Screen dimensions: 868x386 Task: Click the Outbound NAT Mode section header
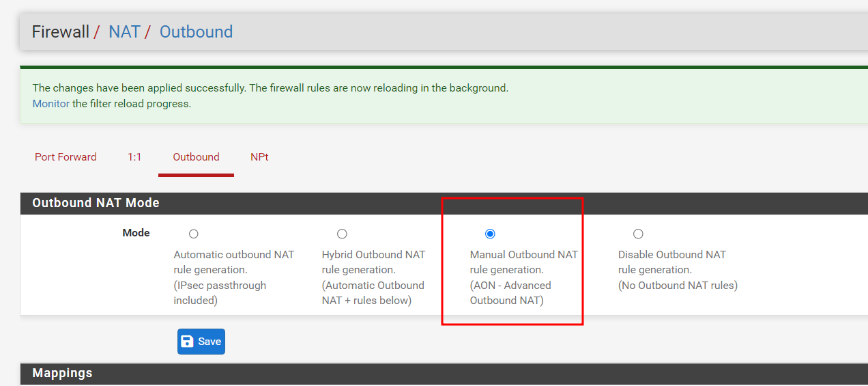(444, 203)
